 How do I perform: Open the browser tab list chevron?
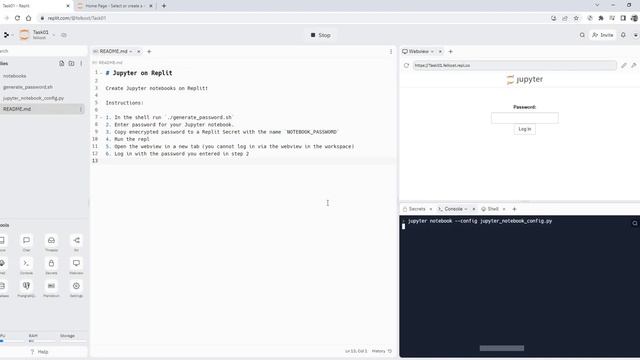coord(597,5)
